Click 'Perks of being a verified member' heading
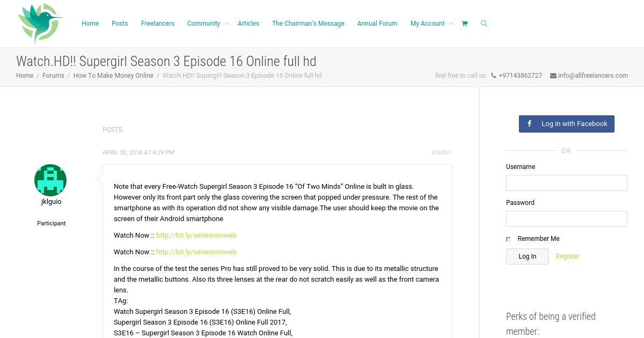 click(x=551, y=324)
